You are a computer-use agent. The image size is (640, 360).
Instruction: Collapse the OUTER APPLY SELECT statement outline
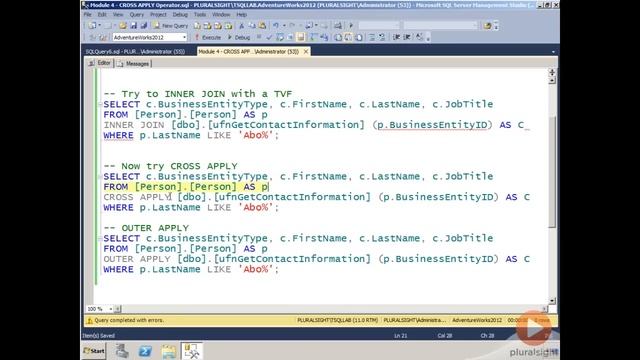(100, 238)
